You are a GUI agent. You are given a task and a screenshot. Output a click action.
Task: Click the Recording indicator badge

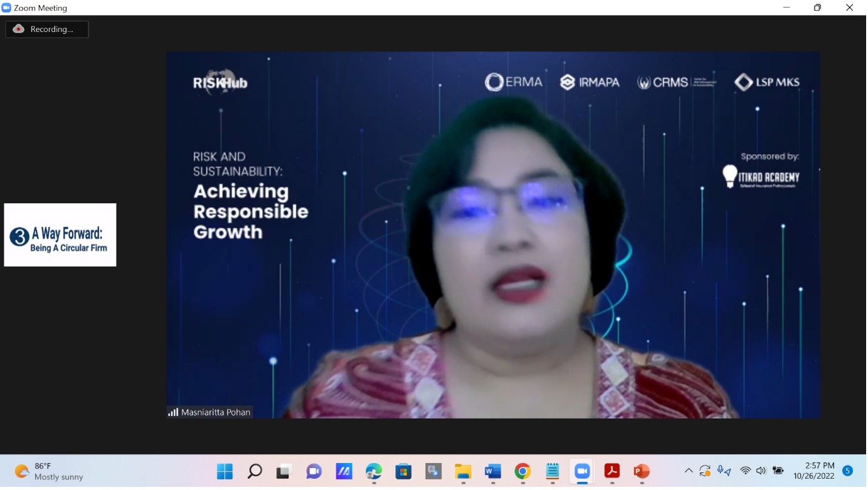pyautogui.click(x=47, y=29)
